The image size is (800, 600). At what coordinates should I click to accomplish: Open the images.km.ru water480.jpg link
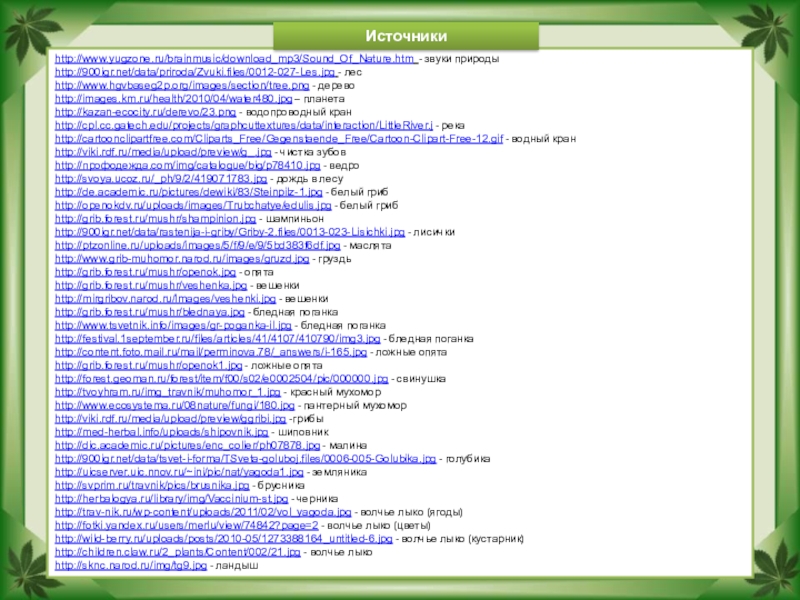point(173,100)
